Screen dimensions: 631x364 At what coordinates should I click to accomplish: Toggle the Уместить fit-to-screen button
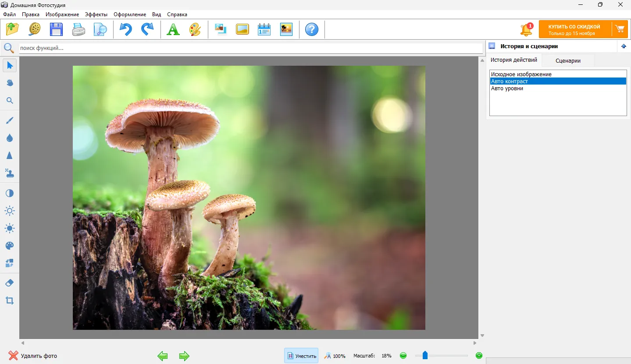click(x=301, y=356)
